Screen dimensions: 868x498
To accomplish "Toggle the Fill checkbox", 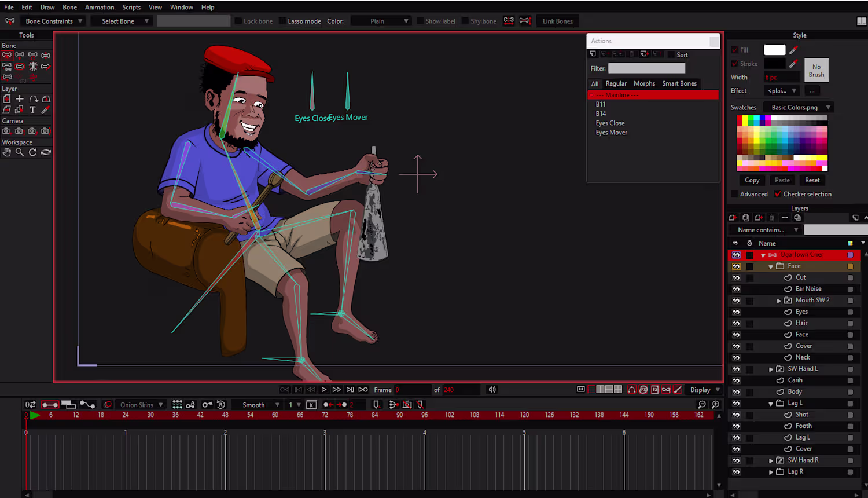I will tap(734, 50).
